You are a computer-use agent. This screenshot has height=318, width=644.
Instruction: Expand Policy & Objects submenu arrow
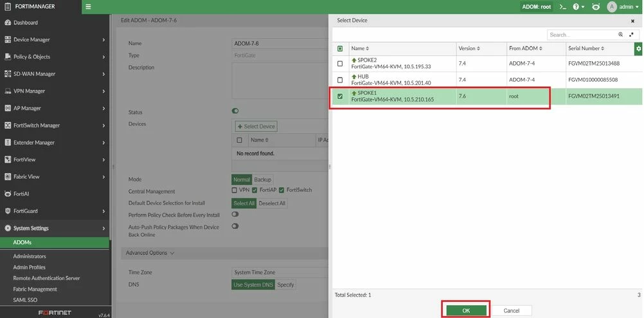point(103,57)
